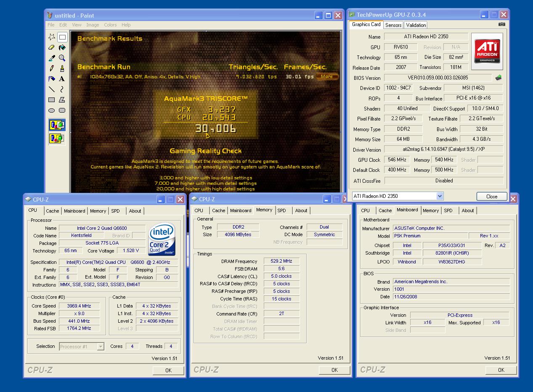Click the More button in benchmark results
The height and width of the screenshot is (392, 533).
[x=327, y=76]
